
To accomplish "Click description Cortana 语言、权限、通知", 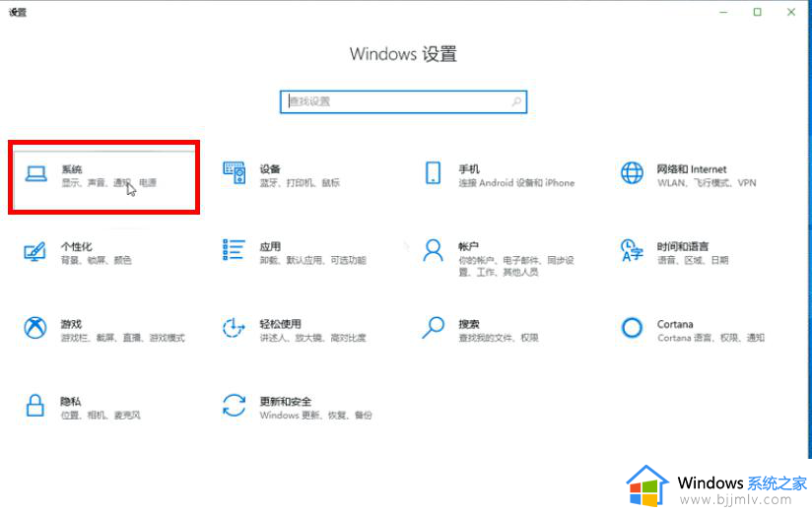I will 711,338.
